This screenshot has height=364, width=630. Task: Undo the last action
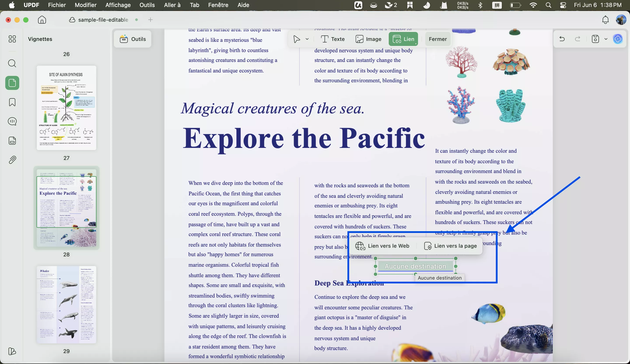coord(562,39)
